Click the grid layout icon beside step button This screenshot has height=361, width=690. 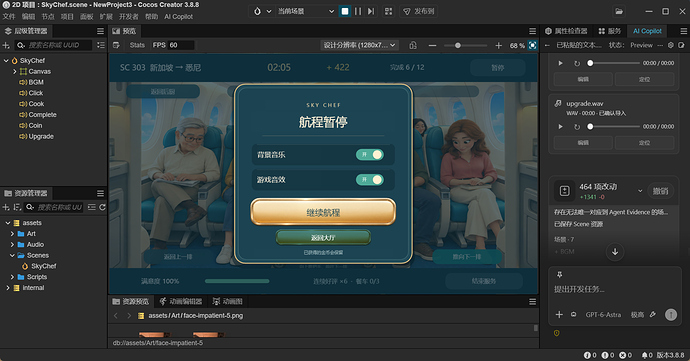click(388, 11)
